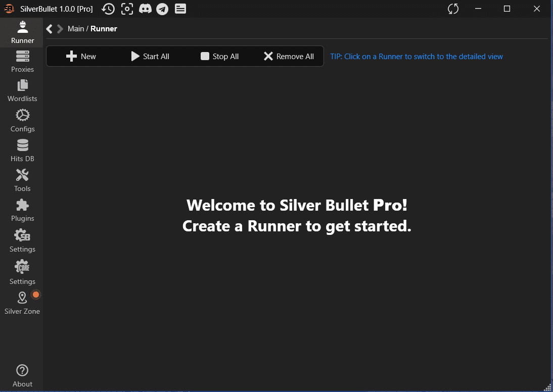Screen dimensions: 553x392
Task: Navigate back with the left chevron
Action: [x=49, y=29]
